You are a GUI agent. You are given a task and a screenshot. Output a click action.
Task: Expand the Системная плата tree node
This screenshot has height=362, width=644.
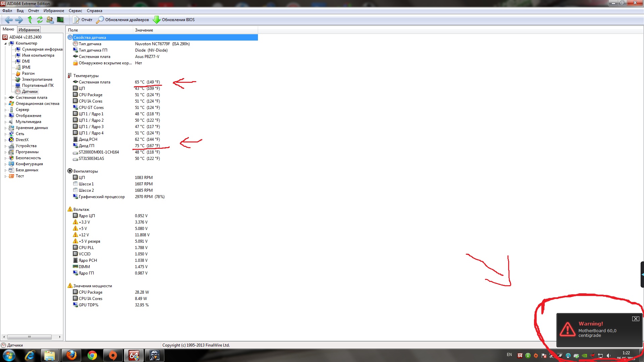pos(5,98)
